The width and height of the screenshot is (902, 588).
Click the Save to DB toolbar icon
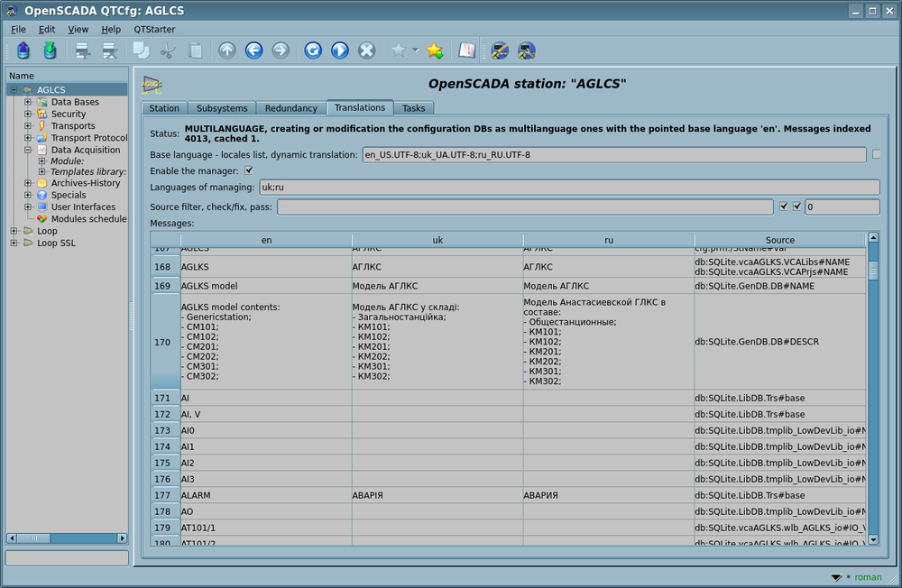pyautogui.click(x=51, y=51)
